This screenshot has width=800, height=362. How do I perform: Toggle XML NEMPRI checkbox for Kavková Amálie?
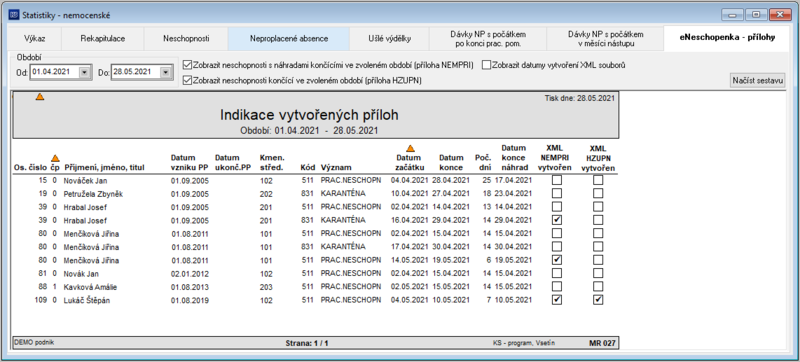(x=557, y=287)
